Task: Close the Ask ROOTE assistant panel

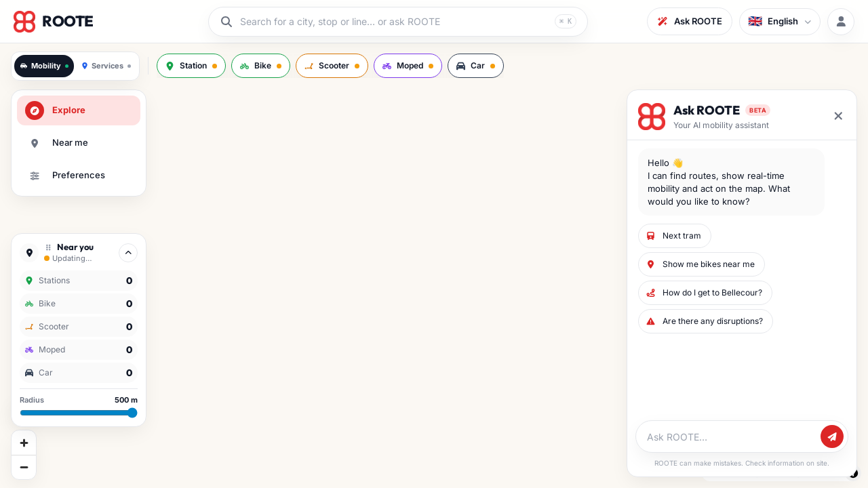Action: tap(838, 116)
